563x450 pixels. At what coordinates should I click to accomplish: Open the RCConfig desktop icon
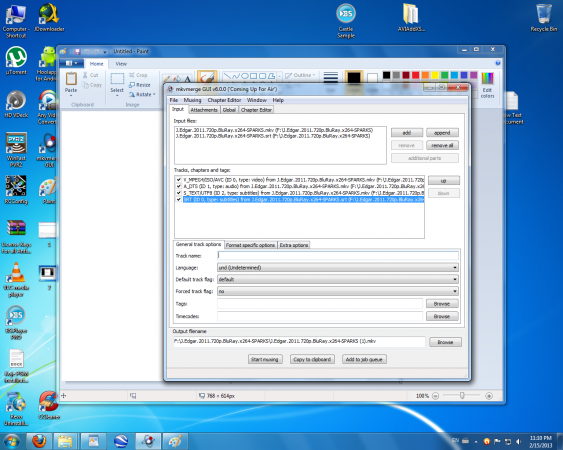[16, 190]
